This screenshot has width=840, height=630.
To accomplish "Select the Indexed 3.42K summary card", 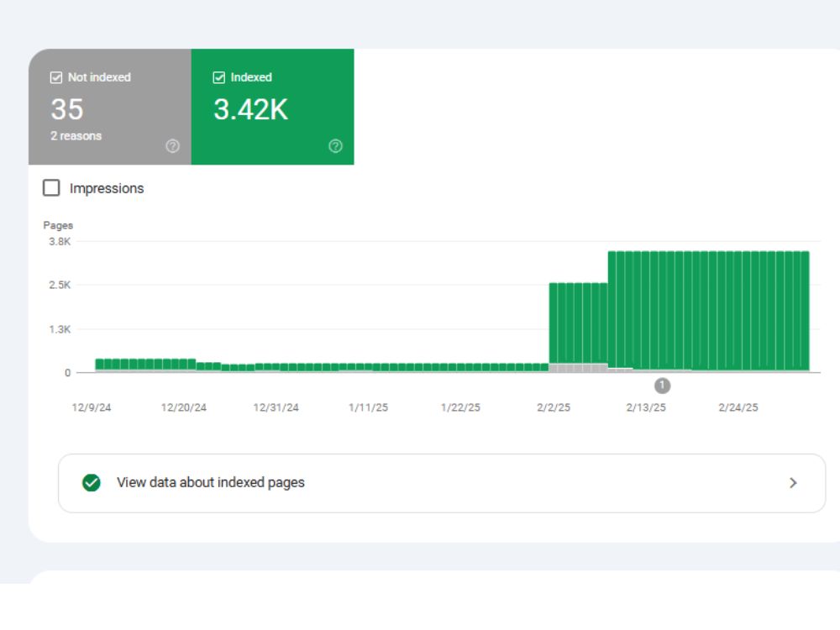I will point(273,107).
